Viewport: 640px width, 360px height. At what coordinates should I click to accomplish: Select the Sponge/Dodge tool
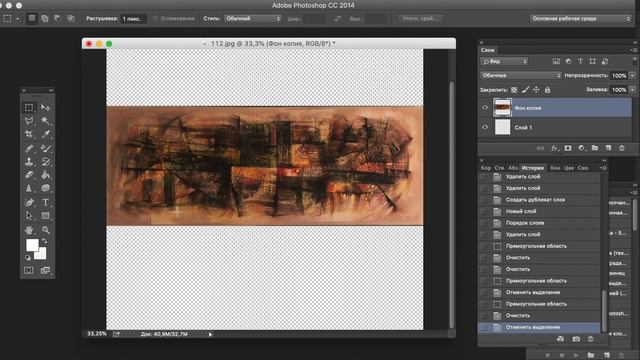pyautogui.click(x=46, y=188)
